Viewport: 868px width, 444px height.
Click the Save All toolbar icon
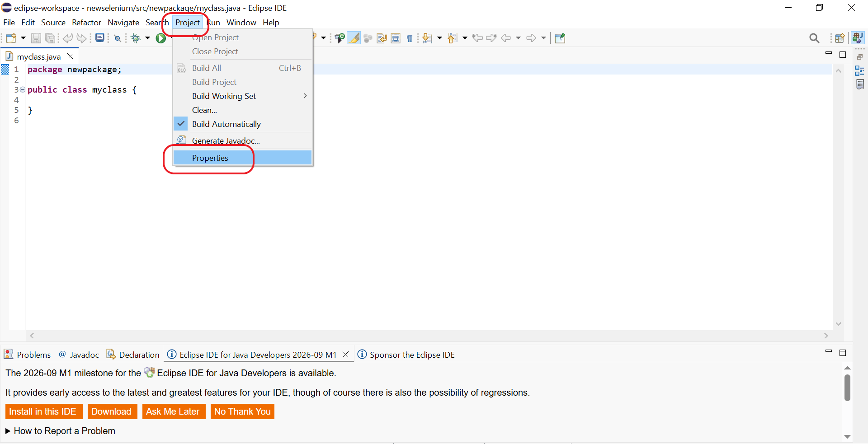tap(50, 38)
